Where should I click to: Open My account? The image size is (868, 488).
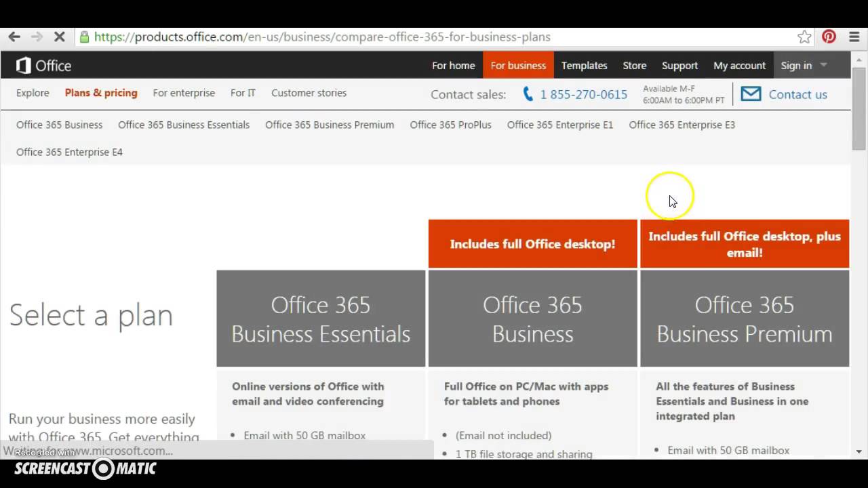click(x=739, y=66)
